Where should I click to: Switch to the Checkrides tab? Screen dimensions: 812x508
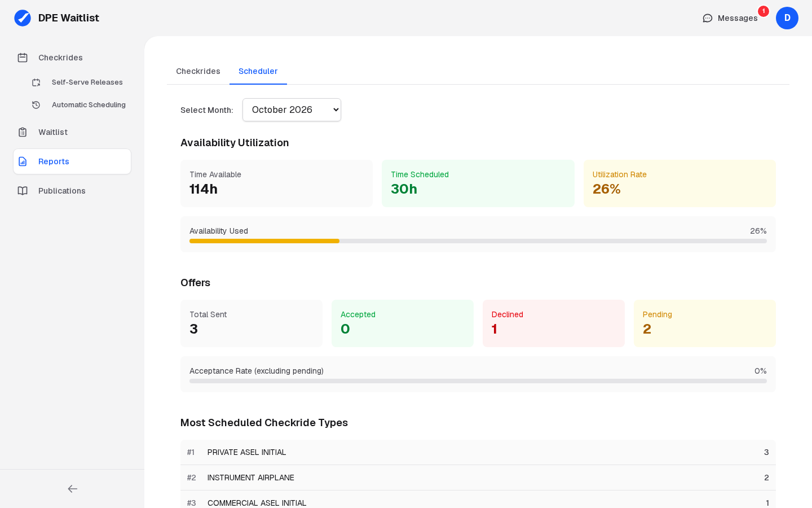pos(198,71)
